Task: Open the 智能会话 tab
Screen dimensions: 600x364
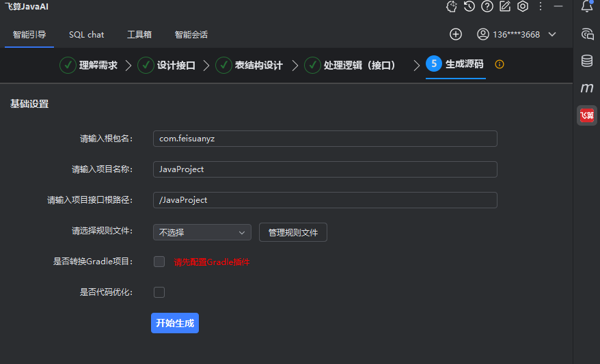Action: [191, 34]
